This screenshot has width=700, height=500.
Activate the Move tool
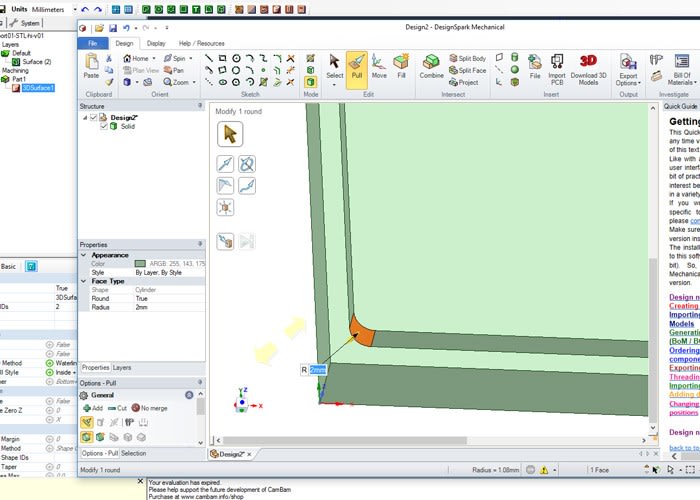click(379, 67)
